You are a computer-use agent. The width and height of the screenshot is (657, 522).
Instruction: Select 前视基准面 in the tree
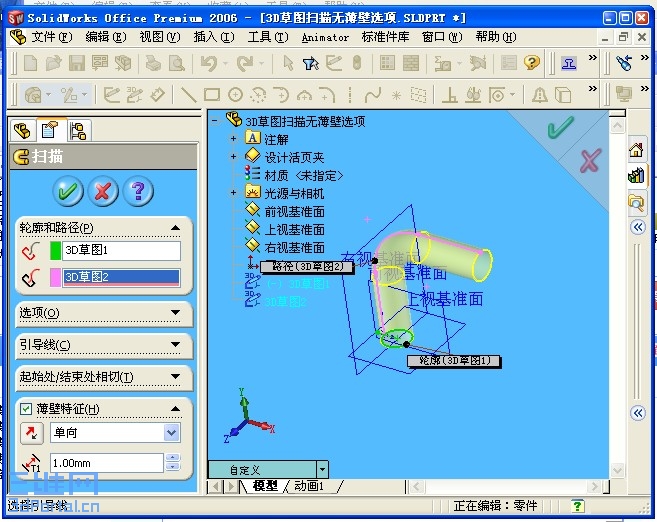coord(294,212)
